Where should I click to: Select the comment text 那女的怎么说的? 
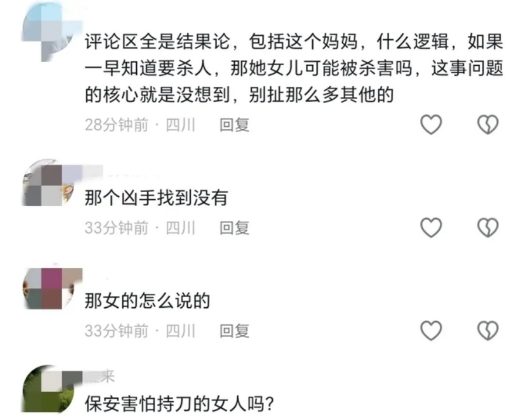[147, 301]
